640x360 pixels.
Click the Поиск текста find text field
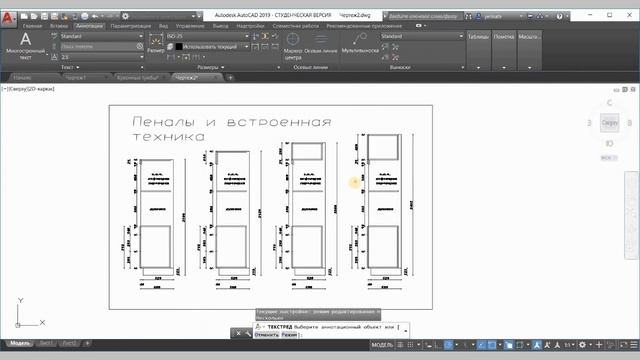(x=98, y=47)
